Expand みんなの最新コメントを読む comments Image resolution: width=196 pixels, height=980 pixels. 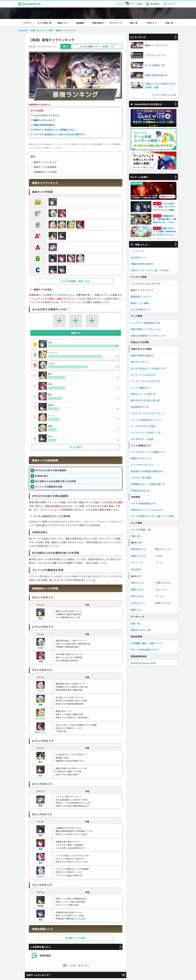(97, 46)
